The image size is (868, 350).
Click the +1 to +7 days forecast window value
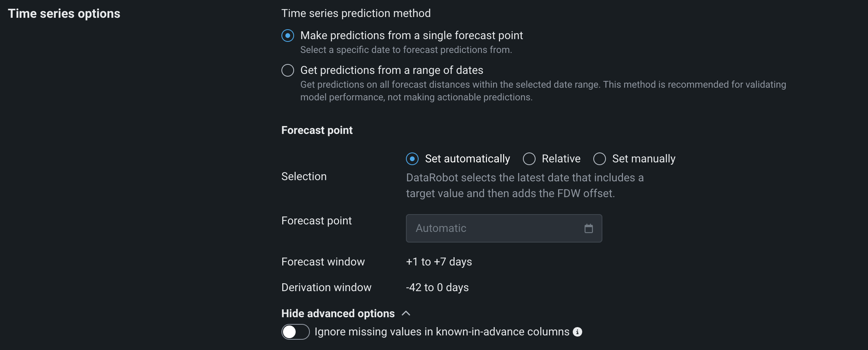click(439, 262)
